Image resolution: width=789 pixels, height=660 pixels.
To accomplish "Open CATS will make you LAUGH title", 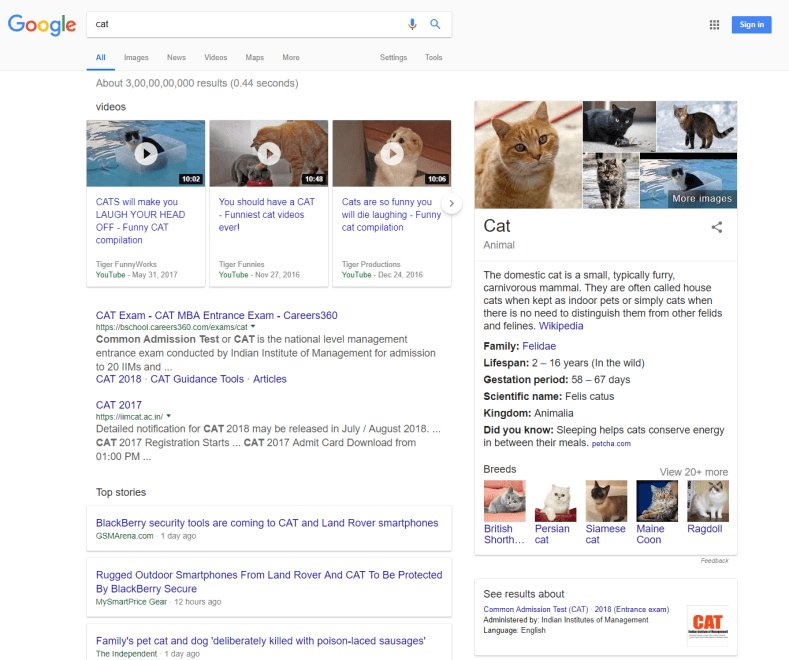I will click(140, 221).
